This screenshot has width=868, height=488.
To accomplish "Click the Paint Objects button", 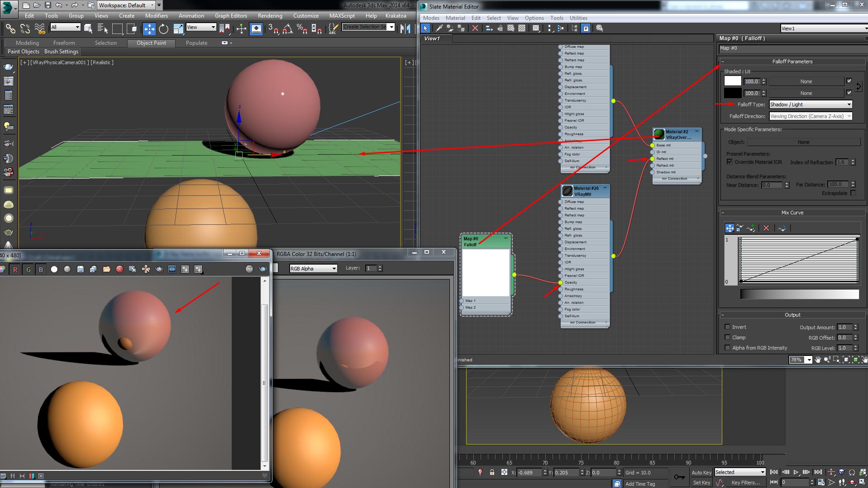I will tap(23, 52).
